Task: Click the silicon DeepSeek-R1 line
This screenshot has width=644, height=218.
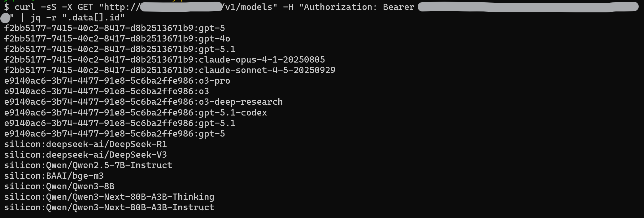Action: coord(85,144)
